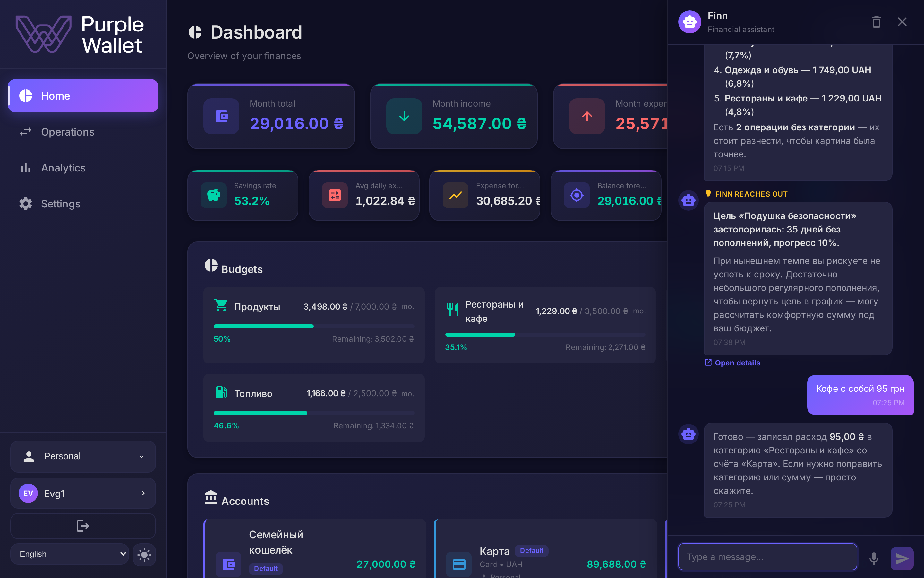924x578 pixels.
Task: Click the Семейный кошелёк wallet icon
Action: pyautogui.click(x=228, y=564)
